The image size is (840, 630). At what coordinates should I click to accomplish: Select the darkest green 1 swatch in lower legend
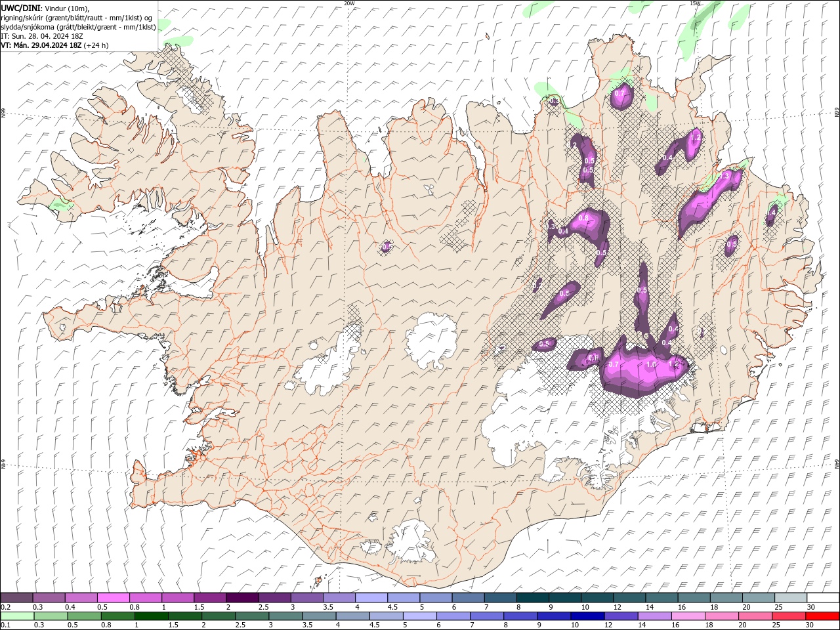point(151,616)
